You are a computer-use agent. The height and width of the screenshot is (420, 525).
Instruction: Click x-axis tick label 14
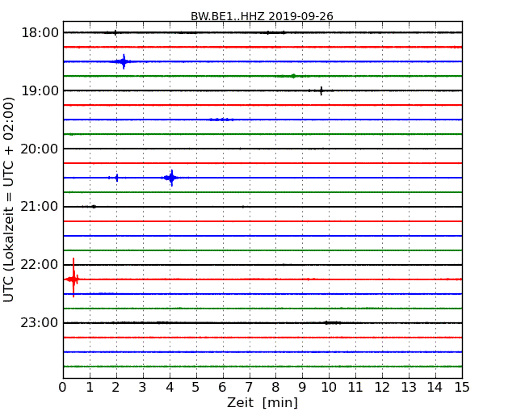coord(435,388)
